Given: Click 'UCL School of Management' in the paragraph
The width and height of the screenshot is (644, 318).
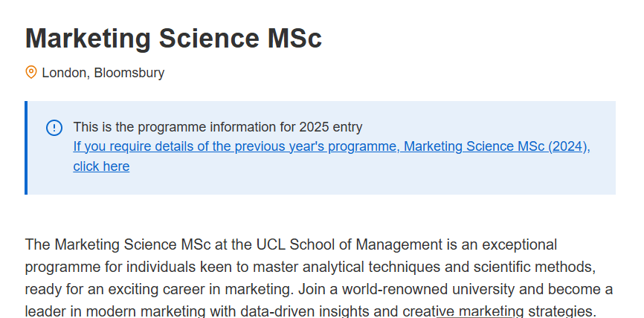Looking at the screenshot, I should coord(350,244).
